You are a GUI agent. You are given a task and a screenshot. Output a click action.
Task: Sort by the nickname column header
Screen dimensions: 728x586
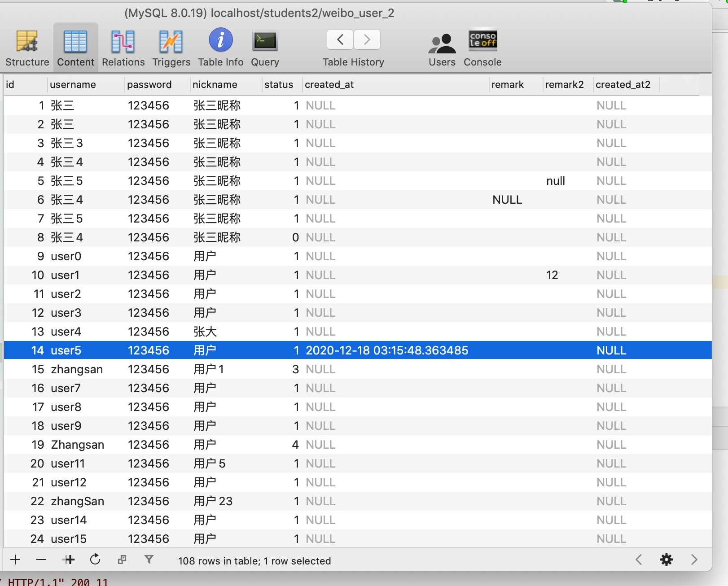coord(226,84)
